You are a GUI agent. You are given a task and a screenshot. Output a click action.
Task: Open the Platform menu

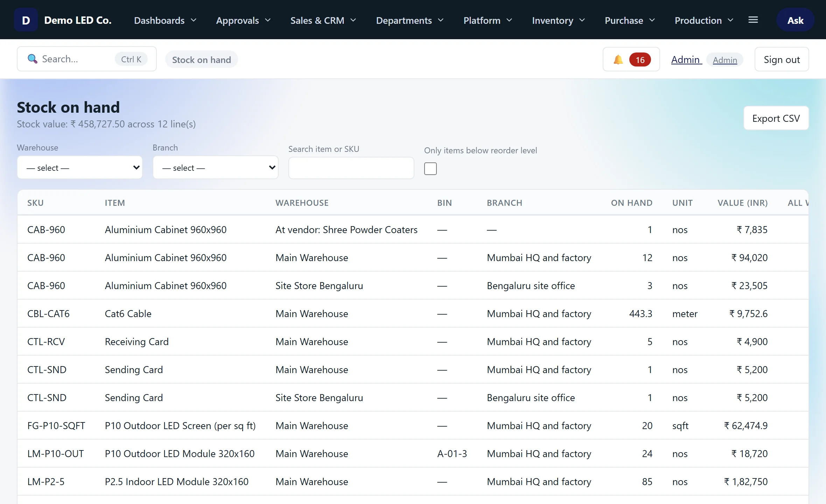(488, 20)
